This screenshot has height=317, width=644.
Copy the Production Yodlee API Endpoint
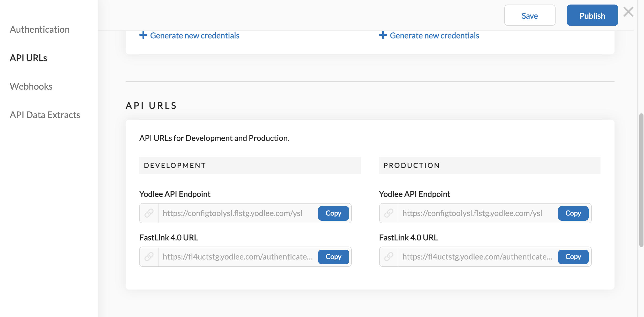coord(573,213)
